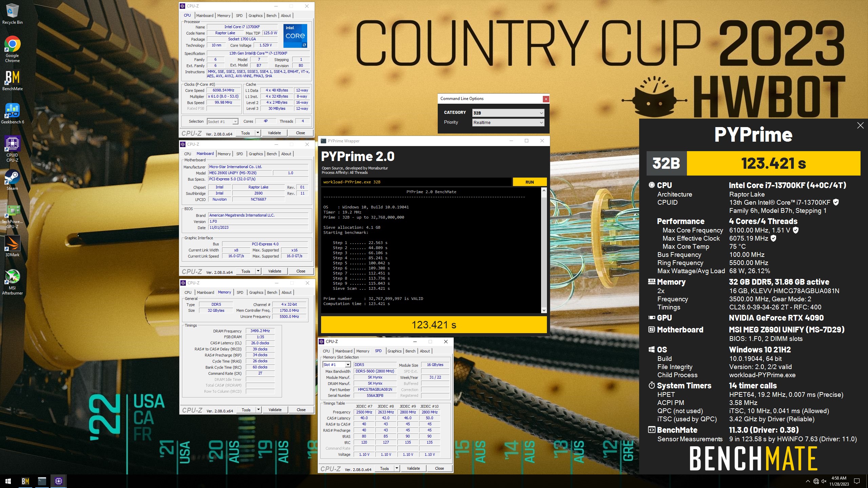The width and height of the screenshot is (868, 488).
Task: Open the notification center icon
Action: click(857, 481)
